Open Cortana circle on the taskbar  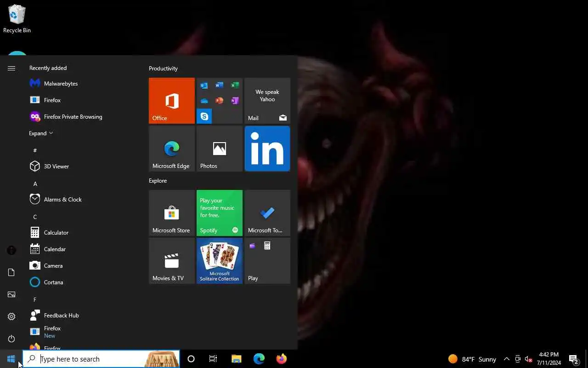(x=191, y=359)
